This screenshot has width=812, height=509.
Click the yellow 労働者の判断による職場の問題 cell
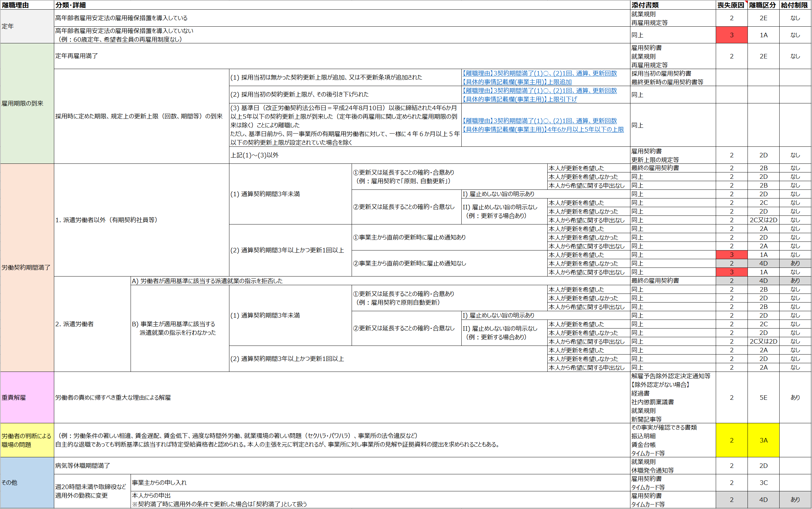pyautogui.click(x=27, y=440)
